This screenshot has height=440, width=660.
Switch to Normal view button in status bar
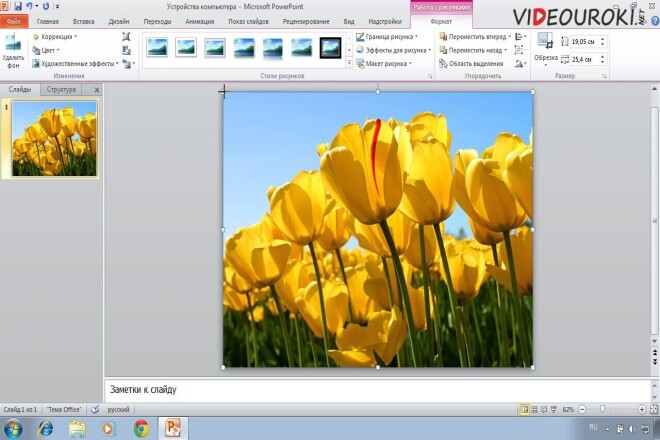click(524, 409)
